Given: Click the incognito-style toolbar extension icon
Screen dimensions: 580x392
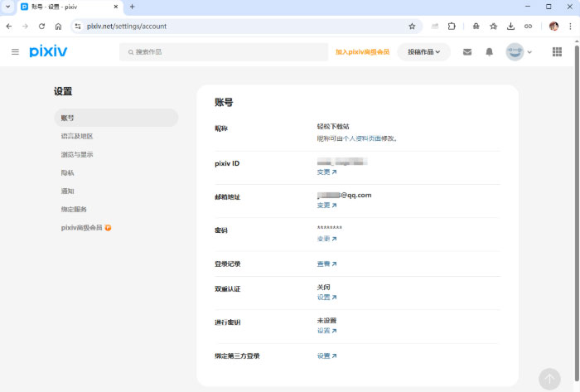Looking at the screenshot, I should 476,27.
